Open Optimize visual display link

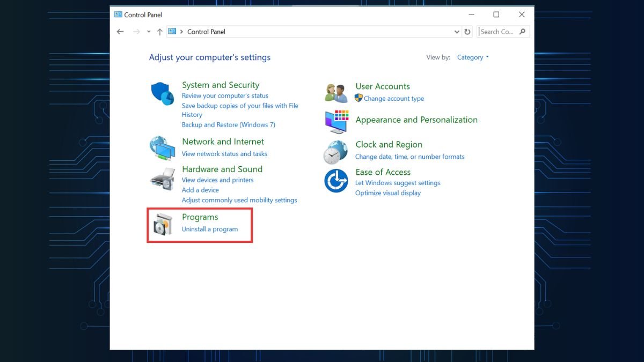[x=387, y=193]
